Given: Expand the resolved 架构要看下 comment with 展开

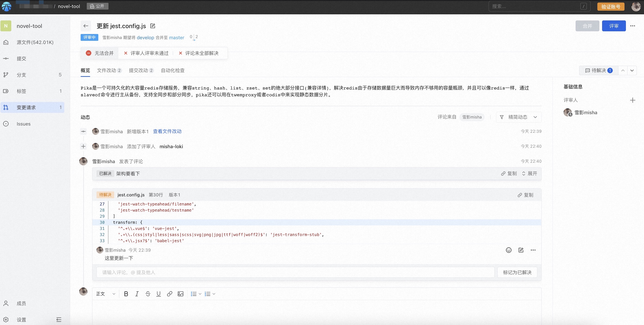Looking at the screenshot, I should point(529,173).
